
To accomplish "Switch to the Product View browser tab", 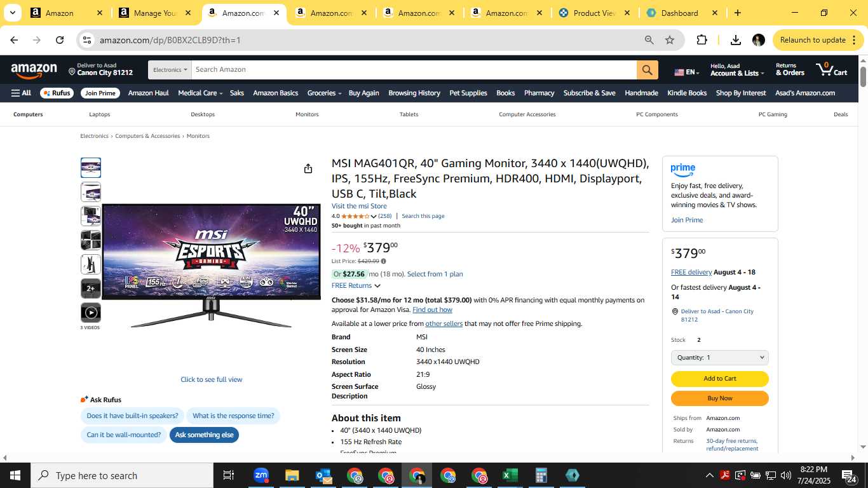I will 593,13.
